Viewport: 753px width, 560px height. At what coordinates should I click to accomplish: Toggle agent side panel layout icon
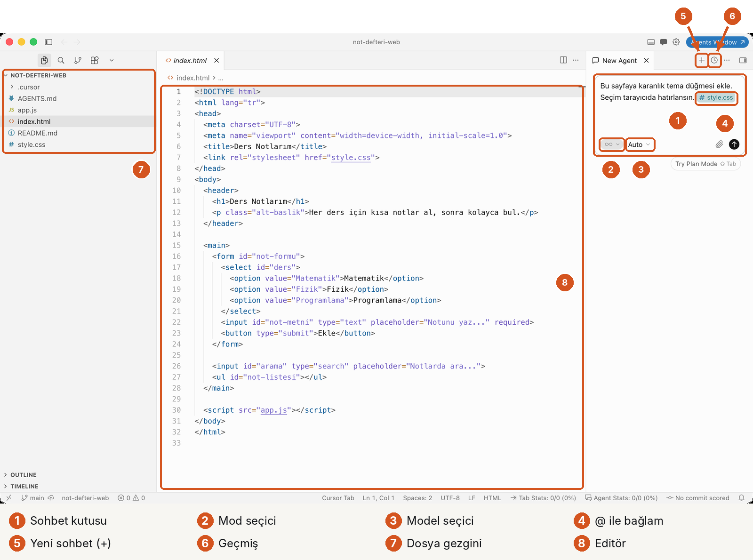click(x=743, y=60)
